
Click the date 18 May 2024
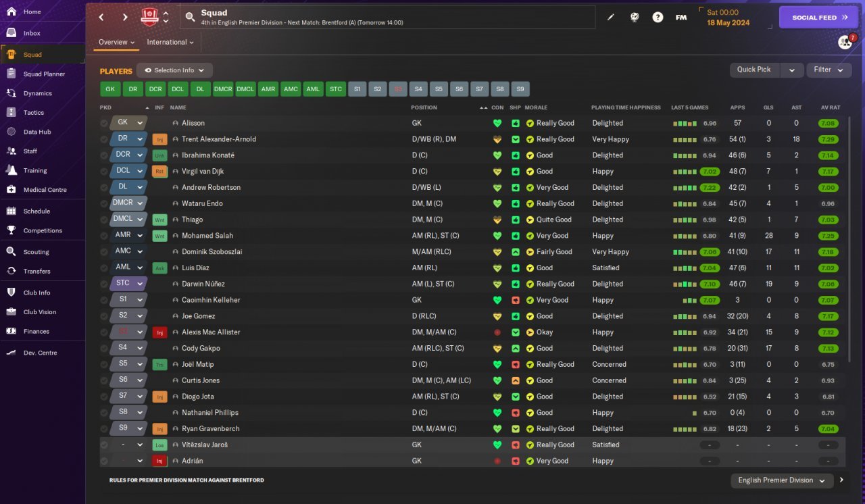tap(728, 23)
